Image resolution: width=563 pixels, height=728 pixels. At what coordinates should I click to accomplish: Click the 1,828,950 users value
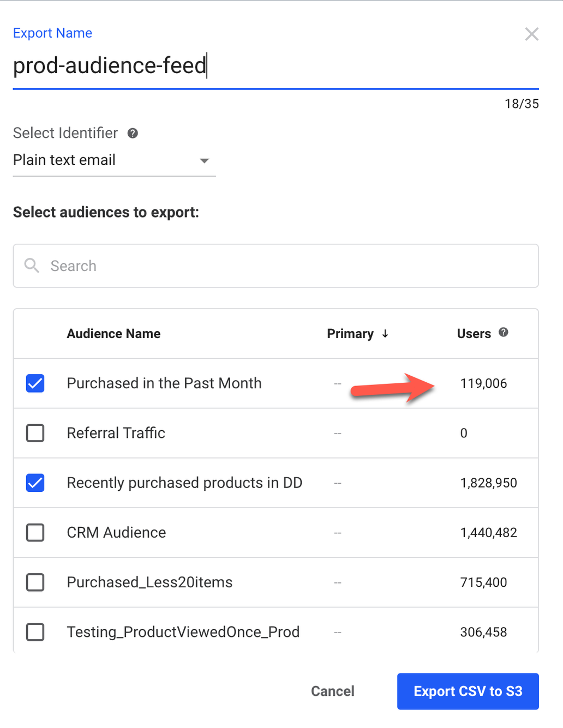click(488, 483)
